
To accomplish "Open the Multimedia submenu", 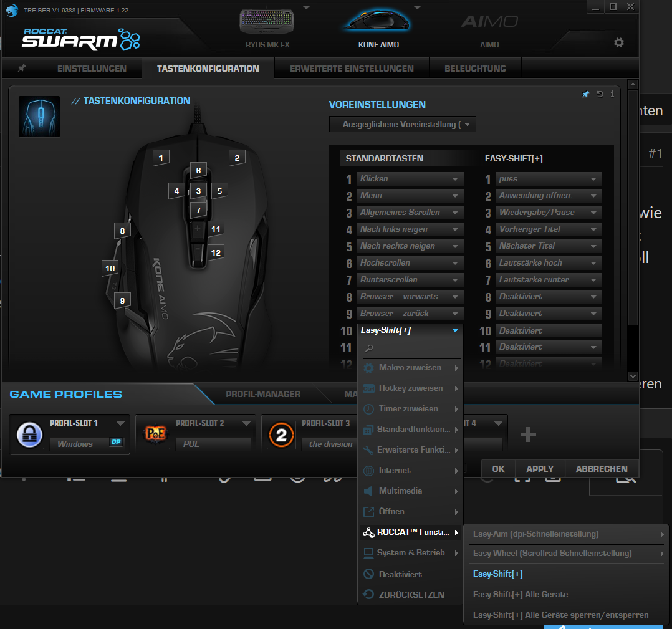I will tap(410, 491).
